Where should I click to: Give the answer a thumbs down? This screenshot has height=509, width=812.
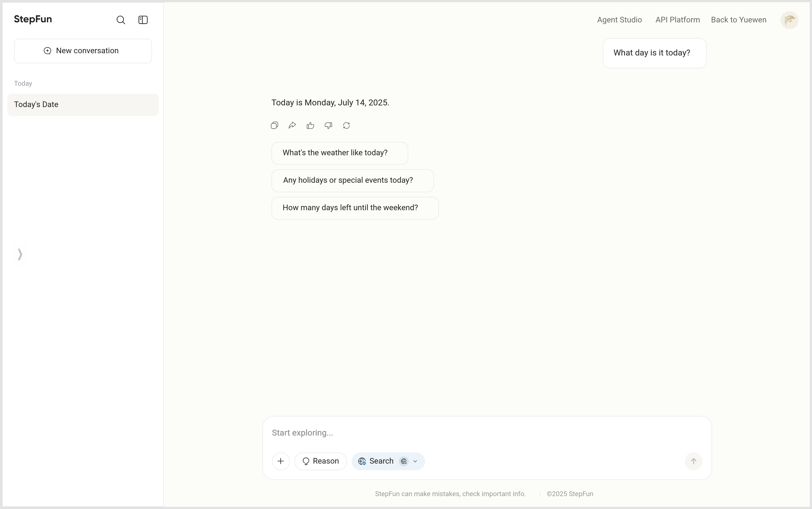[328, 126]
